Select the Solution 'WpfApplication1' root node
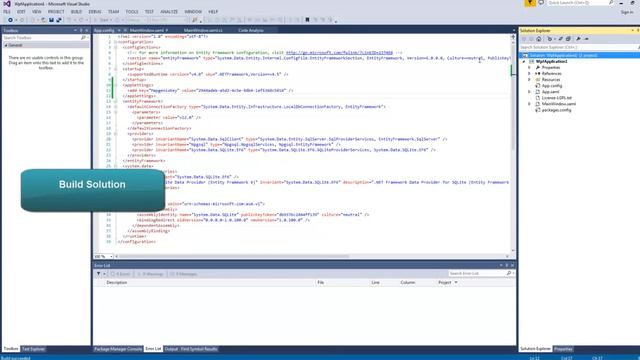This screenshot has width=640, height=360. pyautogui.click(x=579, y=56)
